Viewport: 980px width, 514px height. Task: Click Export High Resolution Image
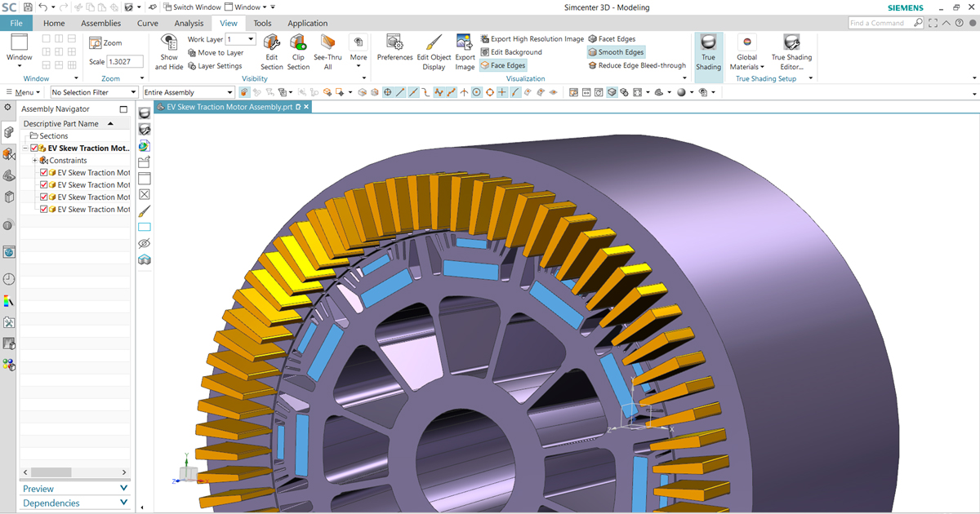[x=532, y=39]
